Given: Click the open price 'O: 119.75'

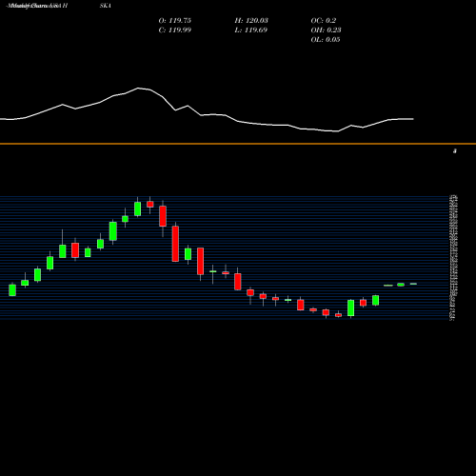Looking at the screenshot, I should 174,21.
